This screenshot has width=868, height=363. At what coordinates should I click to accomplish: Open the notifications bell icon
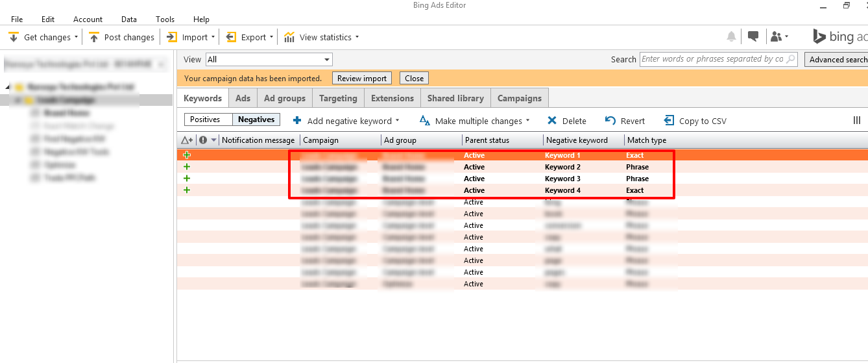(x=732, y=36)
